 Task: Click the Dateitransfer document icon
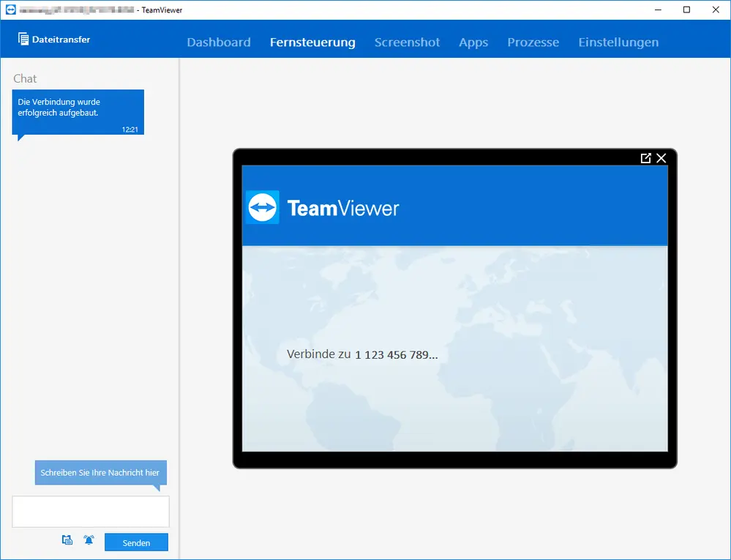(23, 40)
